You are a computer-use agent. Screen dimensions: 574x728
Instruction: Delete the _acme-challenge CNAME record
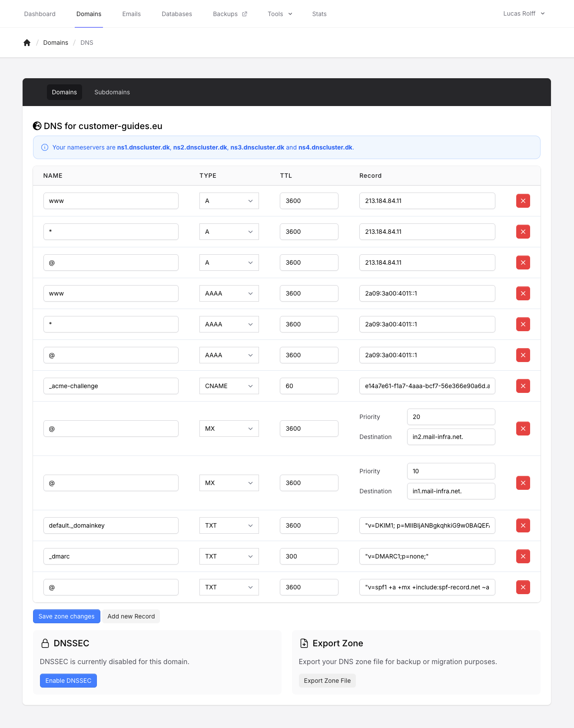523,386
